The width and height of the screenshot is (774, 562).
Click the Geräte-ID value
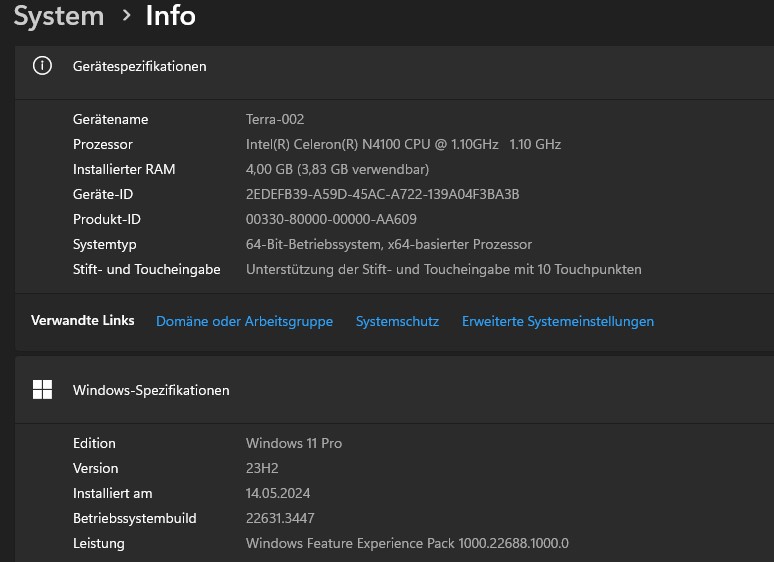382,194
